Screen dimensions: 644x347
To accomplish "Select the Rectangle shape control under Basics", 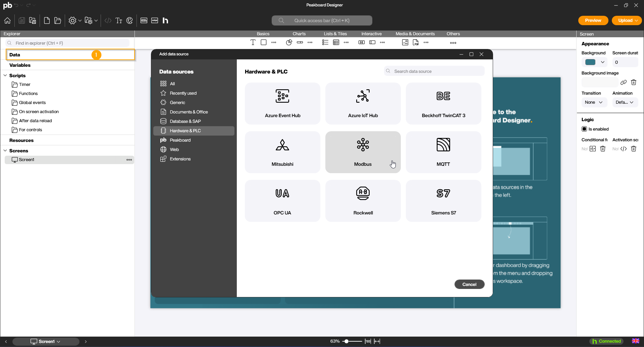I will coord(264,42).
